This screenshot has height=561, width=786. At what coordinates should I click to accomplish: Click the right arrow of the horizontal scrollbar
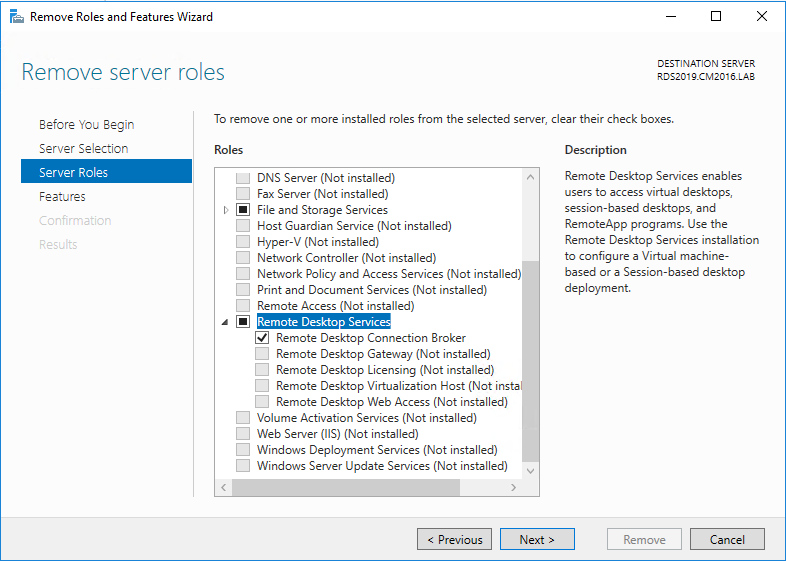[x=514, y=487]
